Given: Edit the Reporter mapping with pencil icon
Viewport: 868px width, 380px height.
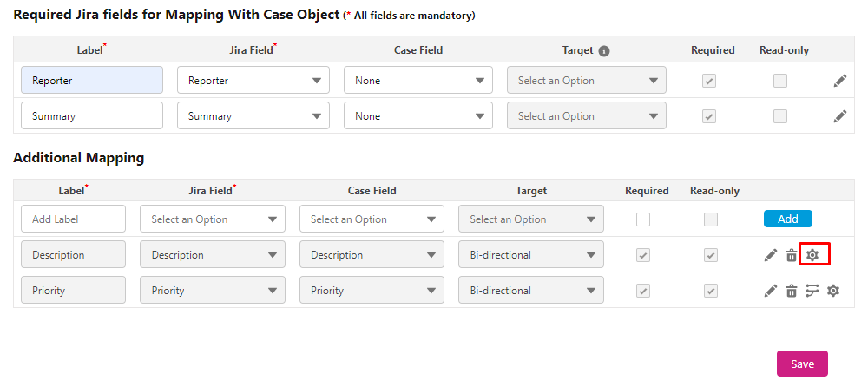Looking at the screenshot, I should pyautogui.click(x=839, y=81).
